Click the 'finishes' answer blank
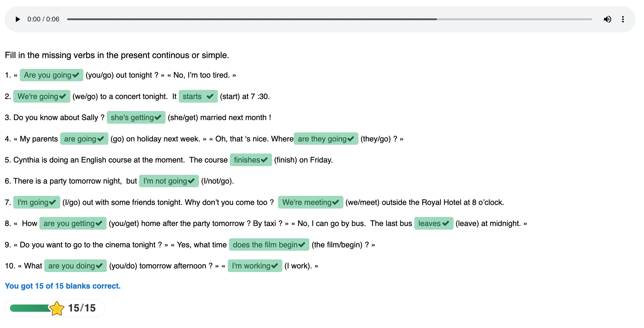The height and width of the screenshot is (328, 644). 247,160
